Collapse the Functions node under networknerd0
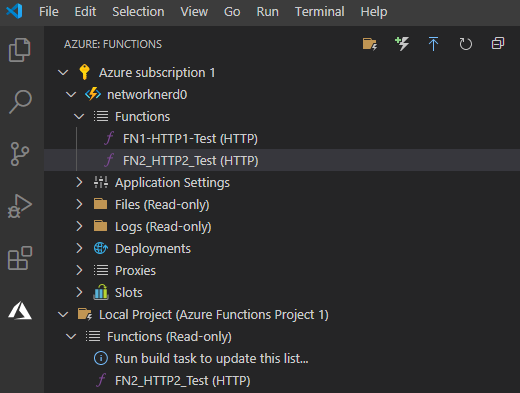Screen dimensions: 520x393 79,117
